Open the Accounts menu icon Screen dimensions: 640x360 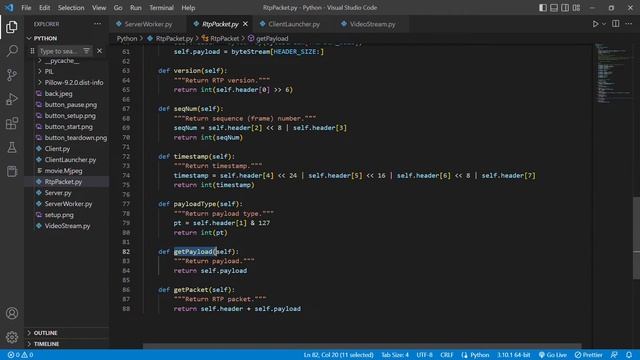pyautogui.click(x=12, y=313)
